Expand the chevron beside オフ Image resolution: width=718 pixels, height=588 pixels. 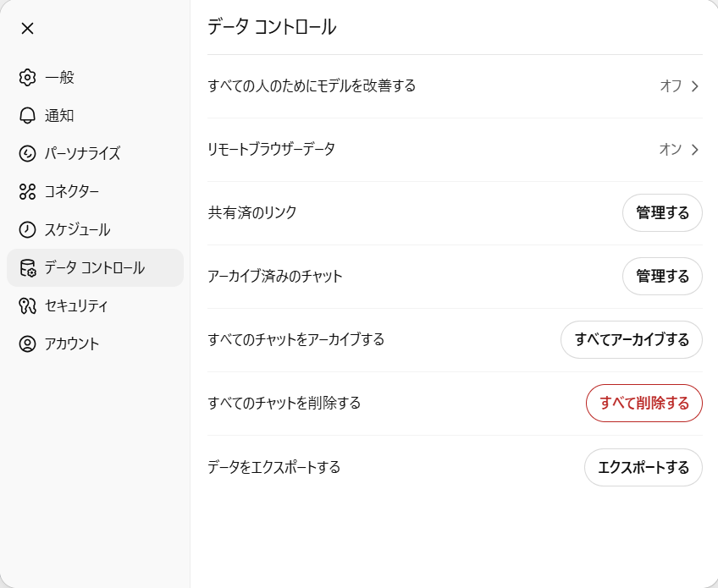pos(694,86)
